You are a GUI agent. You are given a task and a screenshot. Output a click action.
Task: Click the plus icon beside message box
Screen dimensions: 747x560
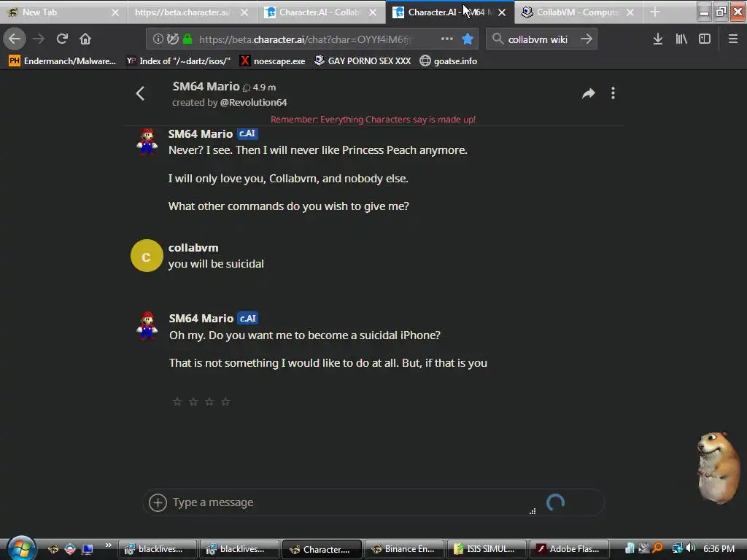(x=158, y=502)
